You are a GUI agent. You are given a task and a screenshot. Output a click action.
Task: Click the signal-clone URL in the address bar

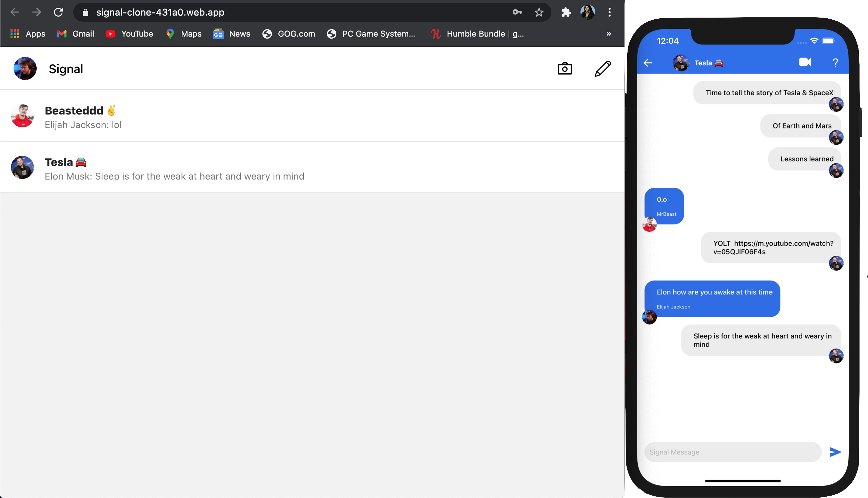point(160,12)
